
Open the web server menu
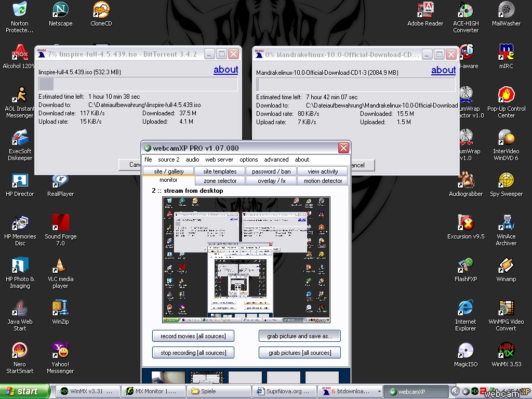click(x=219, y=159)
